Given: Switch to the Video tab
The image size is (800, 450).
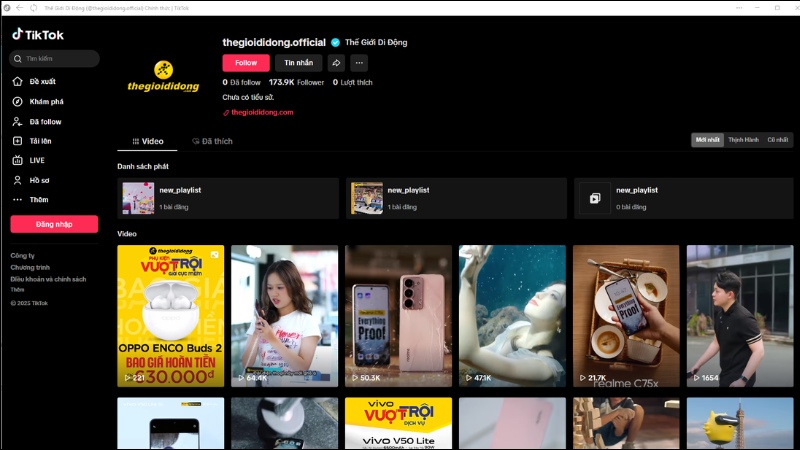Looking at the screenshot, I should pos(147,141).
